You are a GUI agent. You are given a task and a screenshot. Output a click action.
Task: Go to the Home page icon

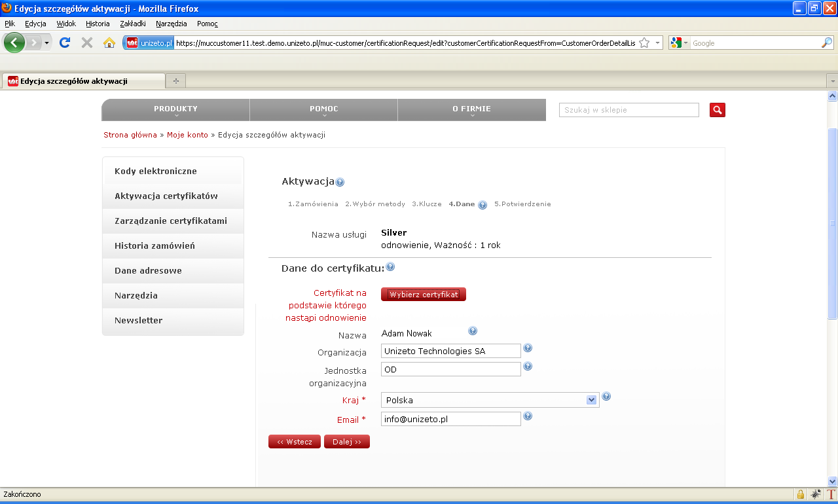tap(109, 43)
